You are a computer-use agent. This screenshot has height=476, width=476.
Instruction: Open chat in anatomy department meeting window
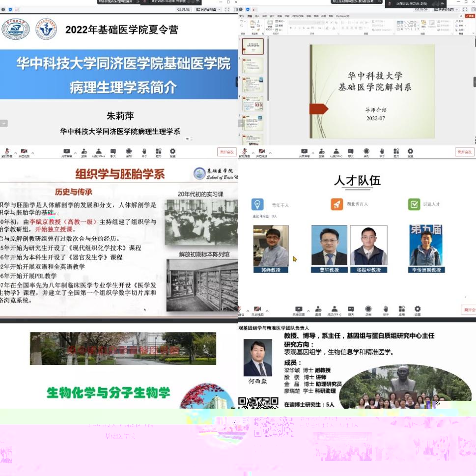click(x=351, y=153)
